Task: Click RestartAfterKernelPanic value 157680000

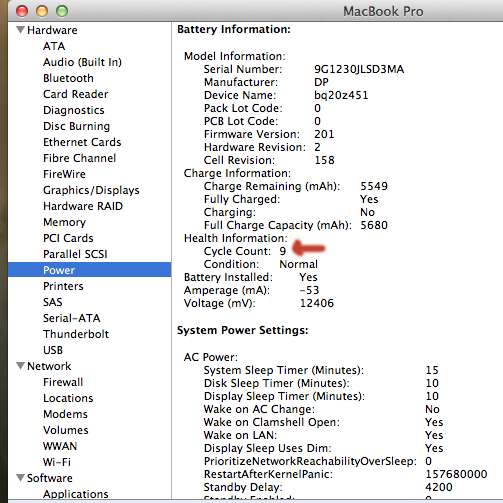Action: point(456,474)
